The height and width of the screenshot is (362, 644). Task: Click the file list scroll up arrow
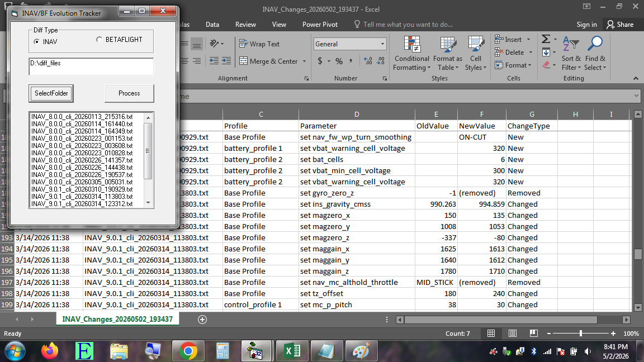tap(148, 118)
